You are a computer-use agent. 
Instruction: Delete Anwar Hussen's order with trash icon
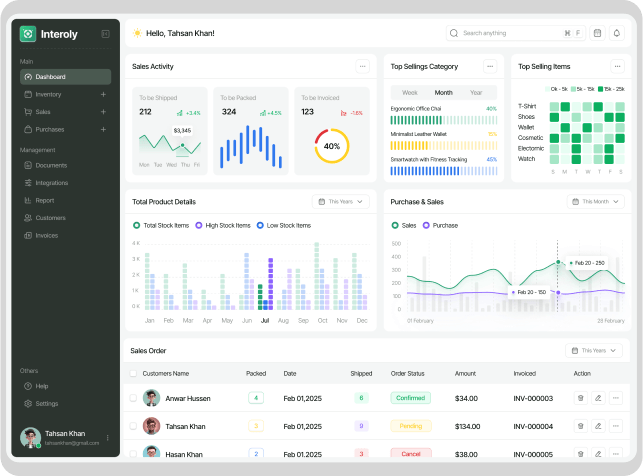[580, 398]
